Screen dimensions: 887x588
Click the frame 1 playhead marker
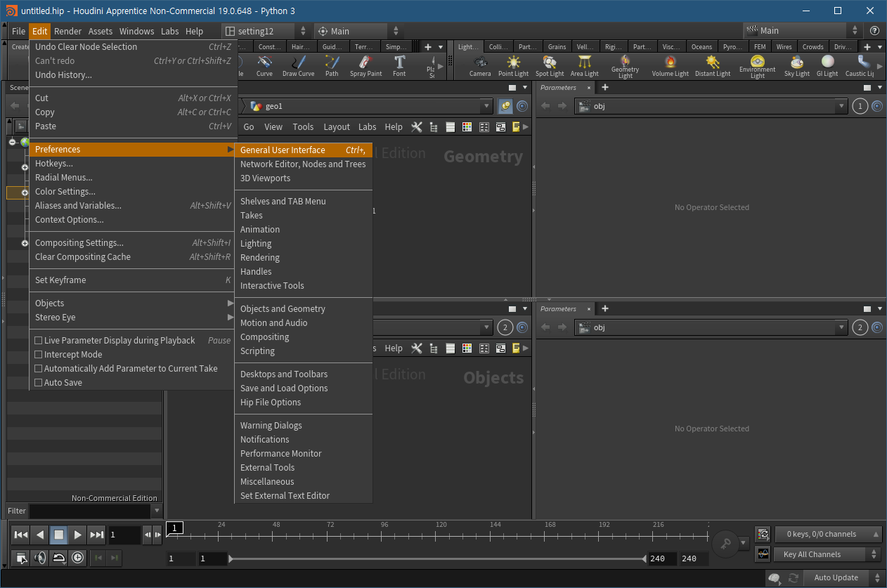point(174,528)
